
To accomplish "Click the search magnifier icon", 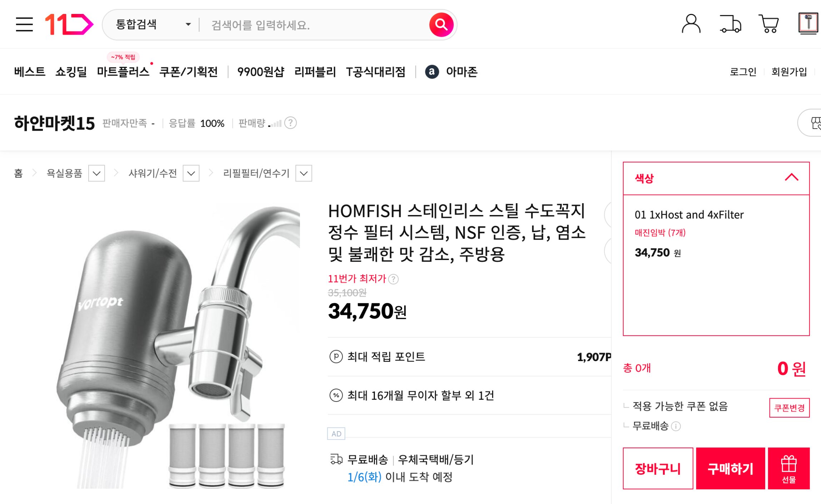I will [441, 24].
